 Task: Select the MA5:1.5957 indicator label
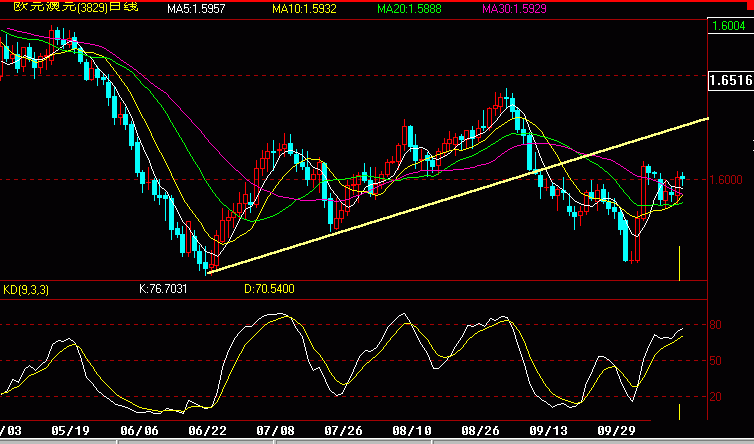[196, 9]
